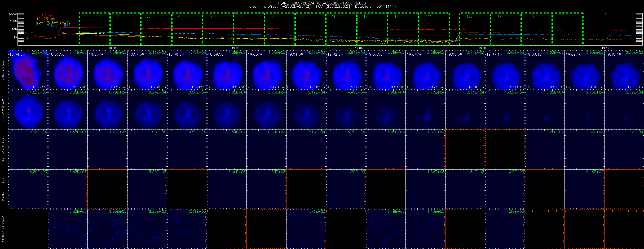Viewport: 644px width, 249px height.
Task: Open the 6.0-12.0 keV image with peak 3.96E+04
Action: (x=386, y=110)
